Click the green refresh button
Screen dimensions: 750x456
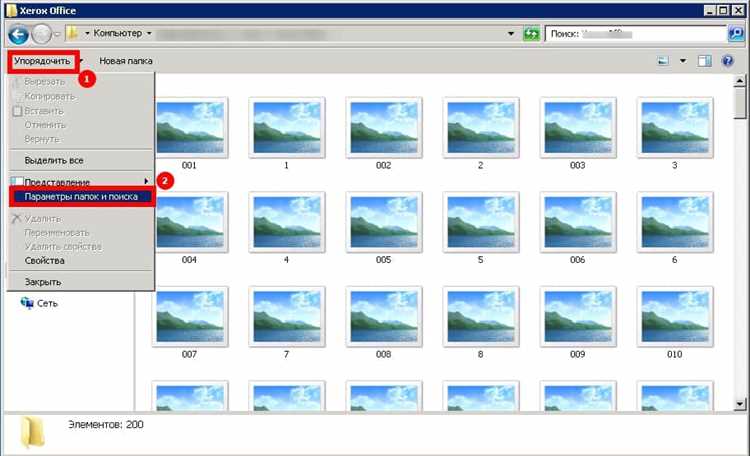click(x=531, y=34)
